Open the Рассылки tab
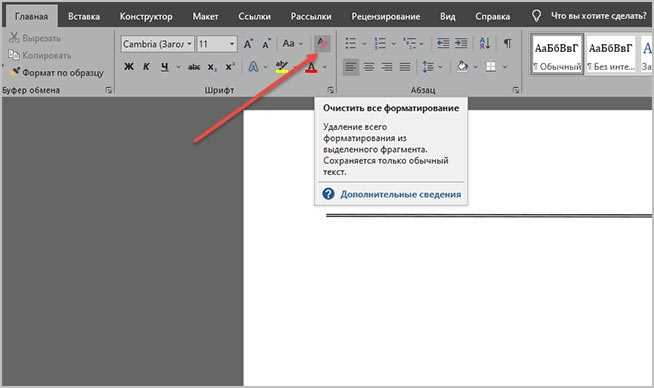 311,16
